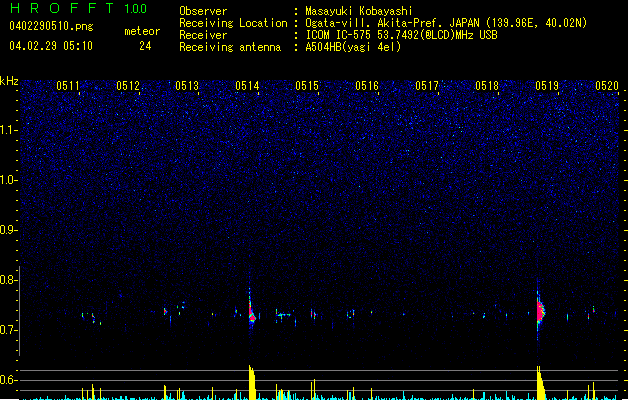The image size is (629, 400).
Task: Click the HROFFT 1.0.0 title text
Action: pyautogui.click(x=78, y=8)
